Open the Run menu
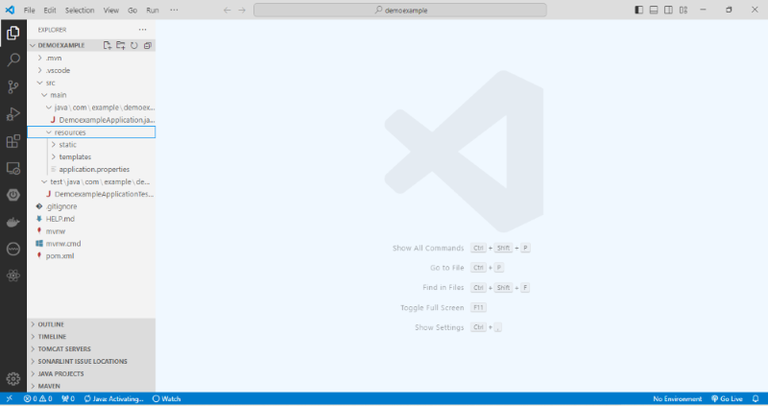 pos(153,10)
